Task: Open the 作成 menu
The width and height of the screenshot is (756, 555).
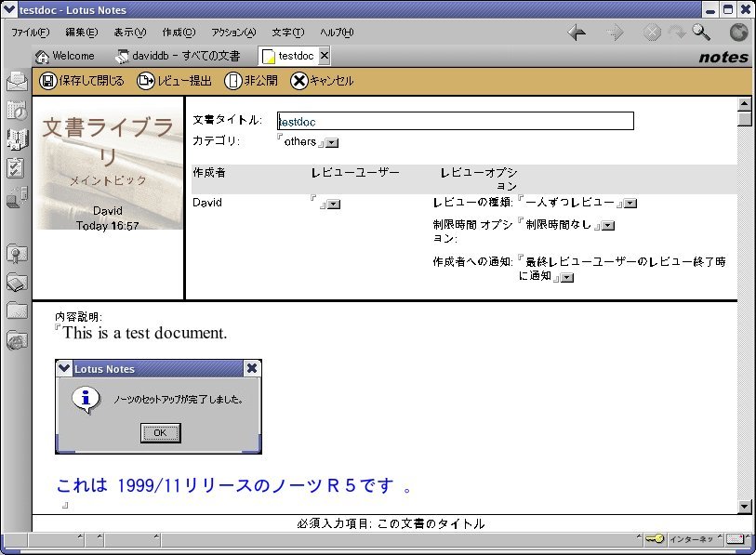Action: click(x=179, y=33)
